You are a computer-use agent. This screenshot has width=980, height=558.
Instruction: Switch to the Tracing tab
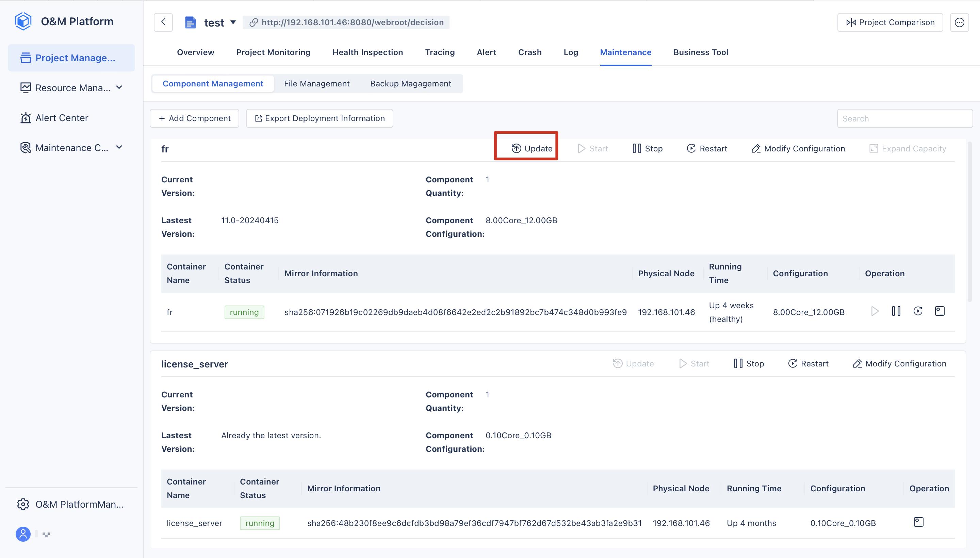439,52
